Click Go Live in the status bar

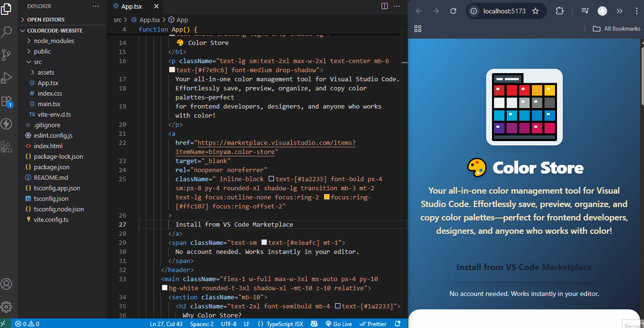338,324
